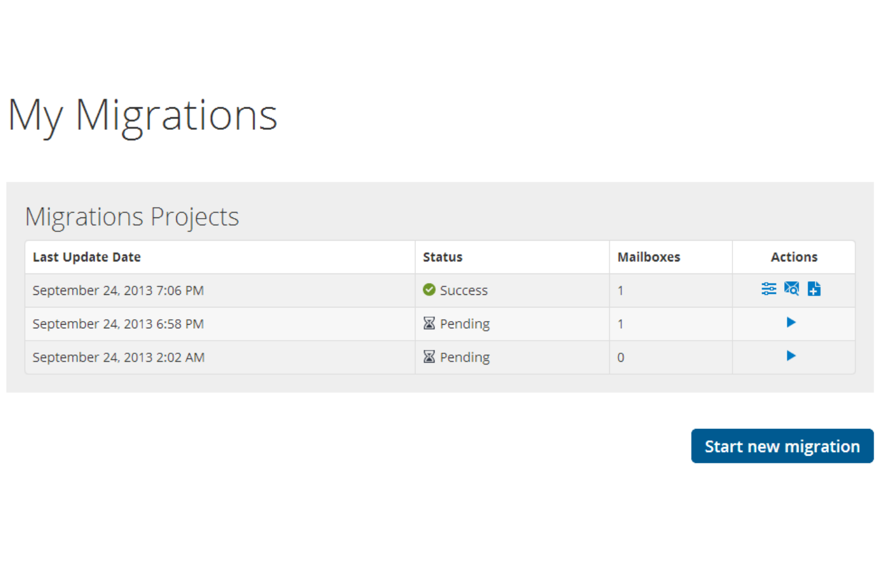Run the pending migration from 2:02 AM

pos(791,356)
